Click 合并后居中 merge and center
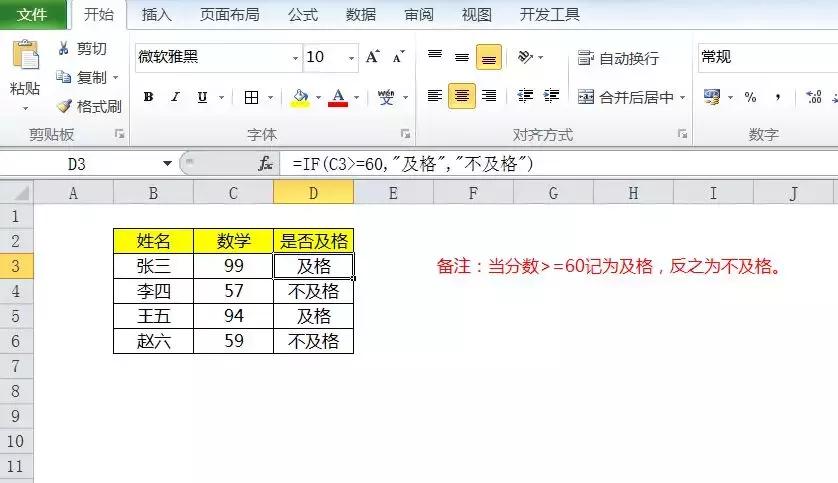Image resolution: width=838 pixels, height=483 pixels. click(x=625, y=97)
